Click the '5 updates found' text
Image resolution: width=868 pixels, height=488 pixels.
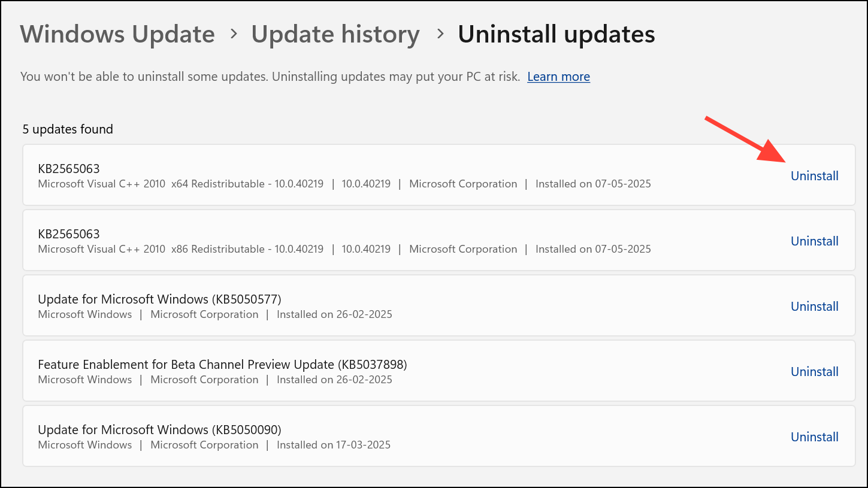tap(68, 129)
